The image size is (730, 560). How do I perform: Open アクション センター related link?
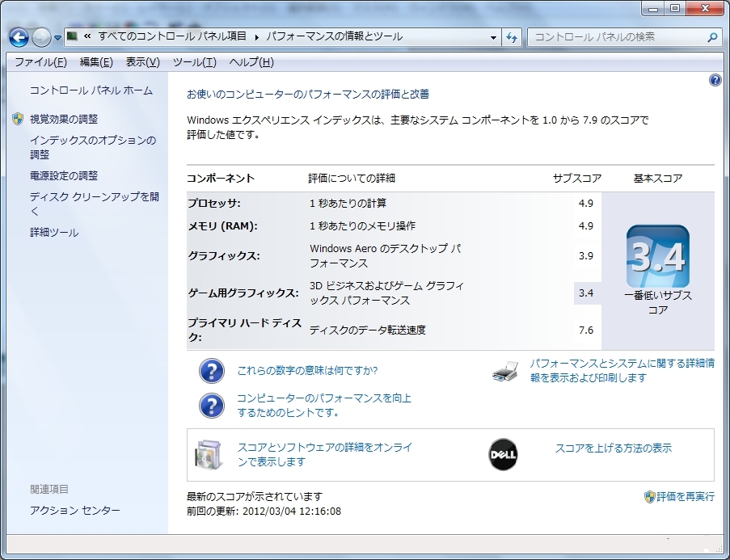click(x=75, y=511)
